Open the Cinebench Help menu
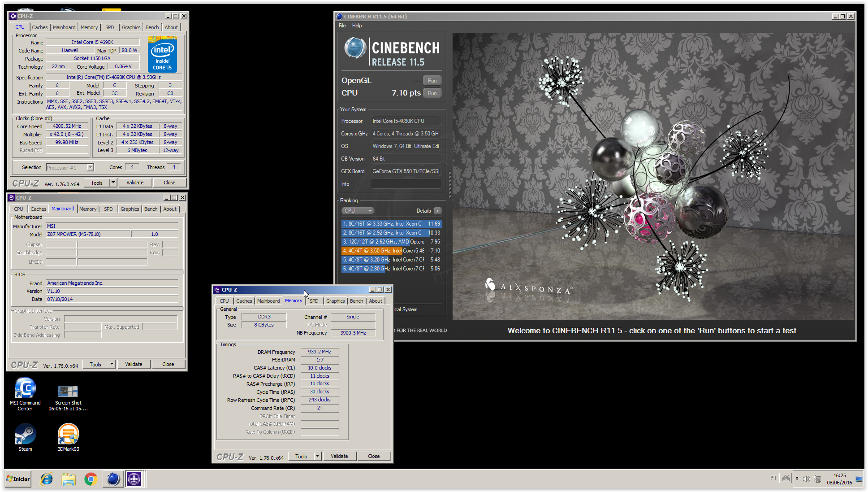This screenshot has height=492, width=868. coord(357,26)
